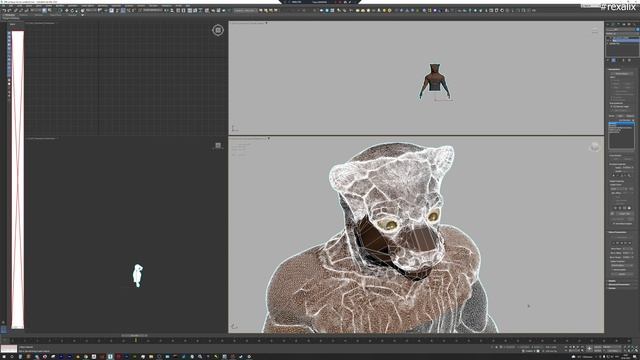Screen dimensions: 640x360
Task: Open top-right viewport filter funnel icon
Action: [267, 23]
